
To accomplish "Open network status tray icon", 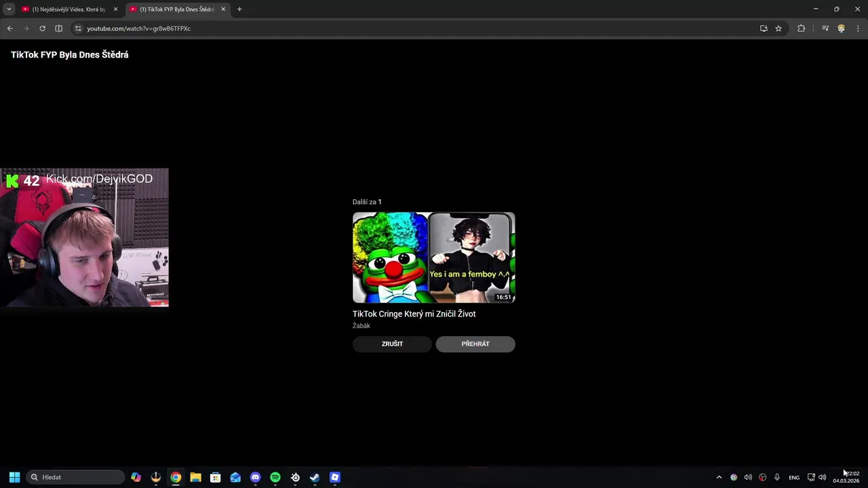I will click(x=811, y=477).
